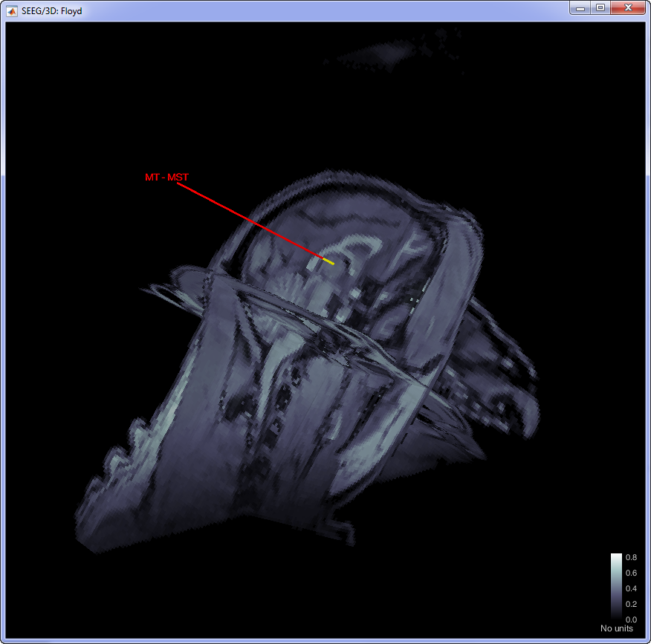Click the grayscale colorbar gradient
651x644 pixels.
pos(616,587)
